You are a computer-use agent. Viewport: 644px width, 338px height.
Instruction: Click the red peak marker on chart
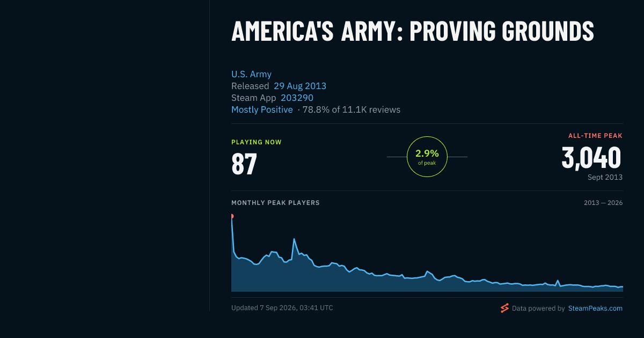232,216
